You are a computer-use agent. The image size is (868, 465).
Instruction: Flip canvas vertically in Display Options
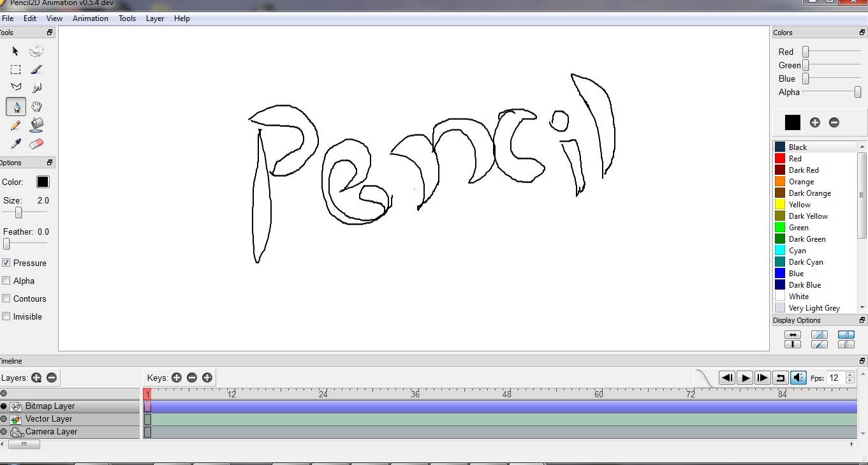coord(792,344)
